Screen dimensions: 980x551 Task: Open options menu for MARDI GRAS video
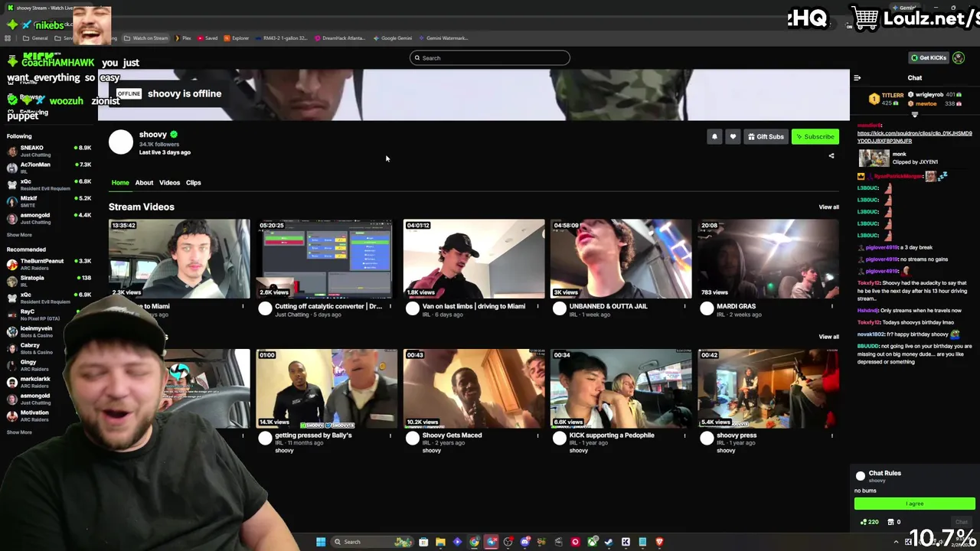pyautogui.click(x=832, y=307)
